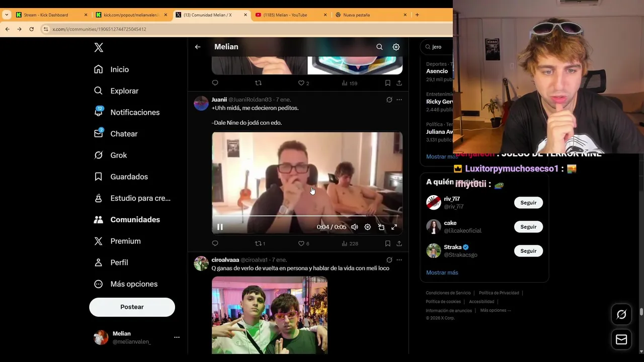The height and width of the screenshot is (362, 644).
Task: Bookmark the post with 159 views
Action: click(387, 83)
